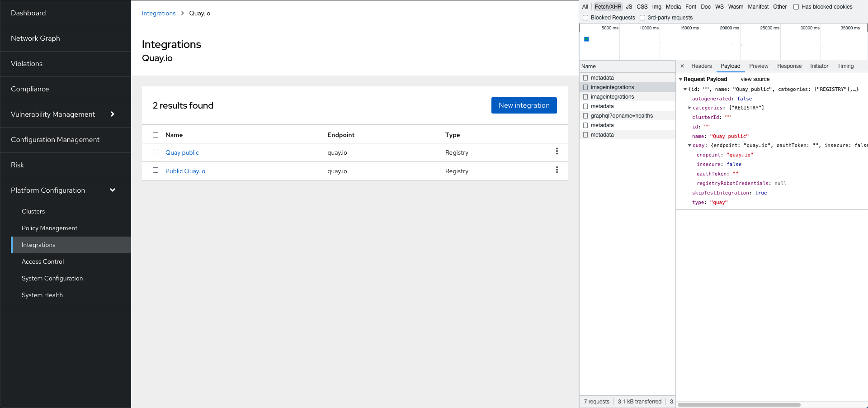Open Violations in sidebar
The width and height of the screenshot is (868, 408).
66,64
